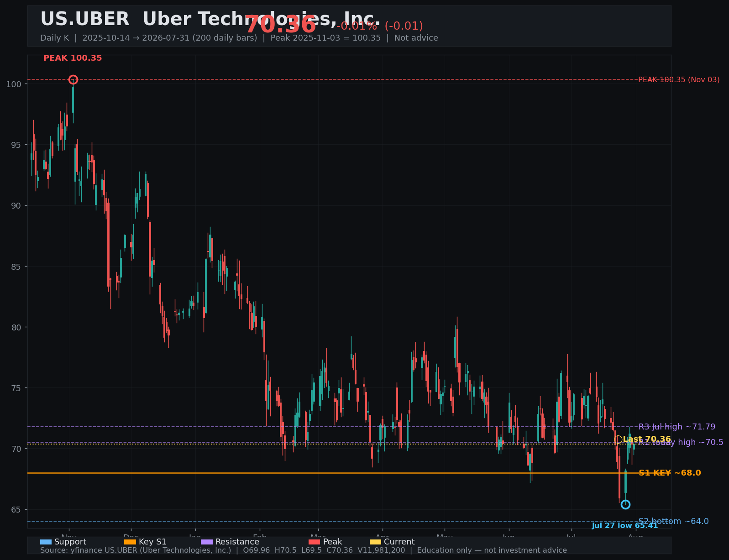Click the large red 70.36 price in header
This screenshot has width=729, height=560.
coord(280,25)
